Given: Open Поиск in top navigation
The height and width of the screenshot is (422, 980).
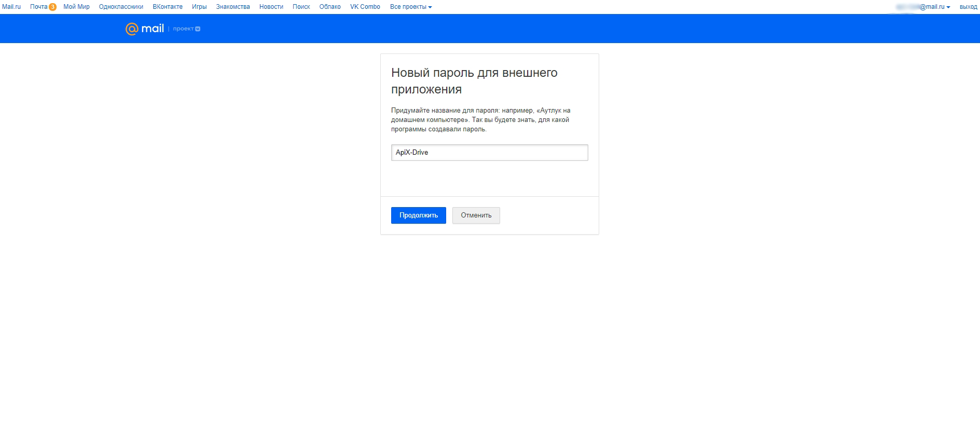Looking at the screenshot, I should pyautogui.click(x=301, y=7).
